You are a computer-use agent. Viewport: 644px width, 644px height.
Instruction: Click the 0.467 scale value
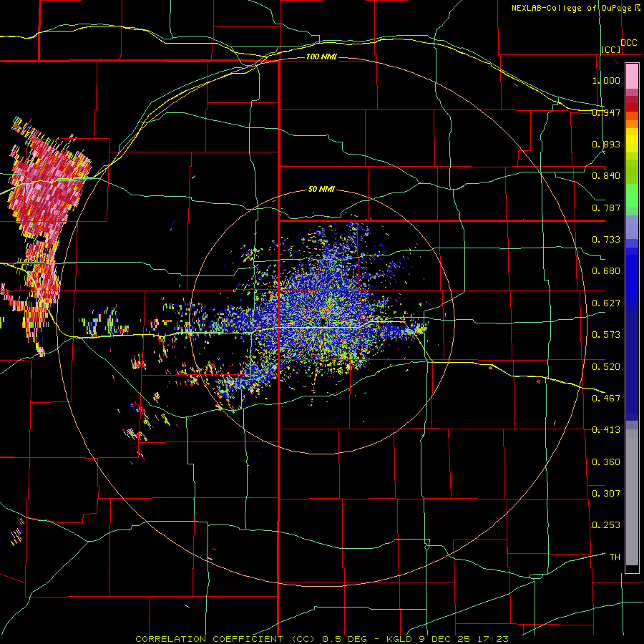click(606, 398)
